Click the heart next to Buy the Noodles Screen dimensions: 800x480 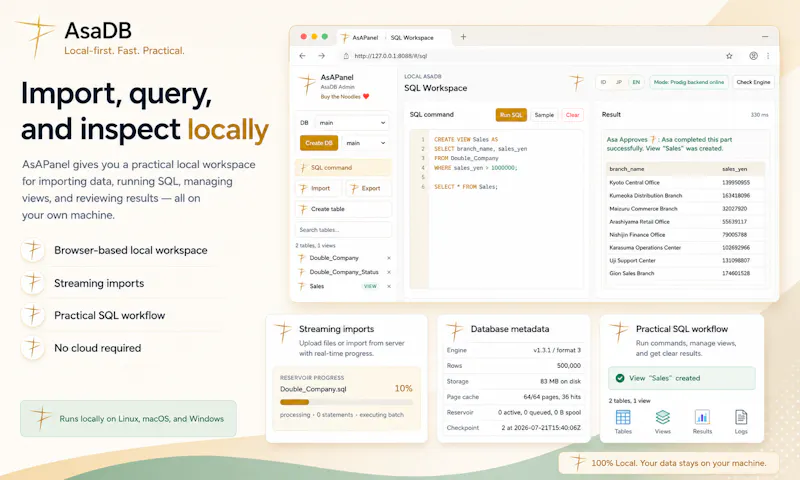click(x=366, y=96)
